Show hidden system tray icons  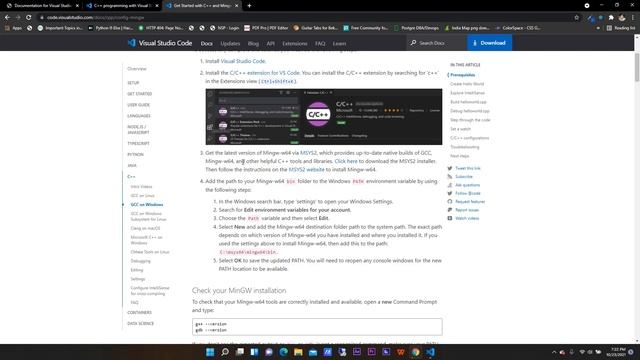tap(553, 352)
